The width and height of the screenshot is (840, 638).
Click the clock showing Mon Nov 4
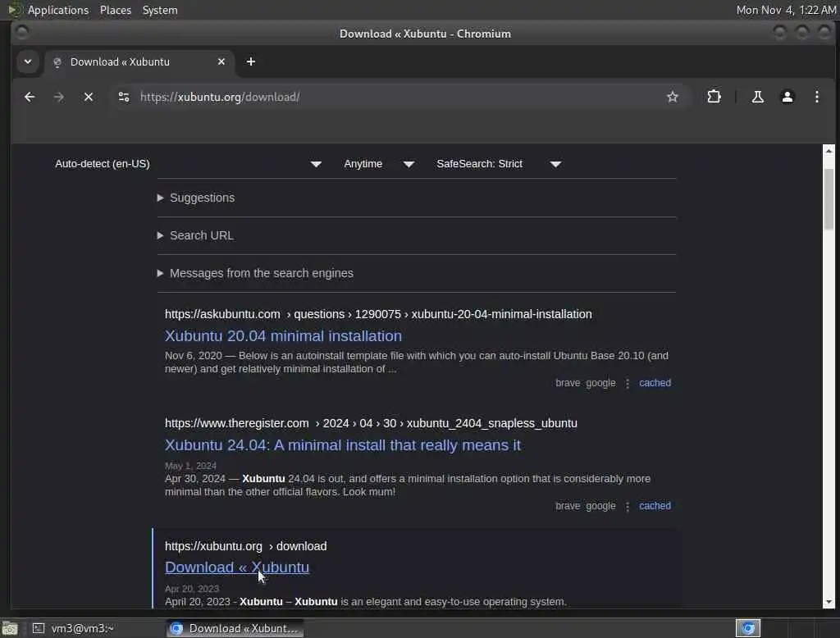(x=785, y=10)
